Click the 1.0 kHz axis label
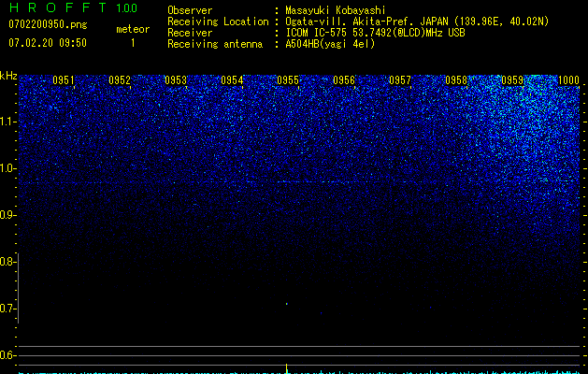Screen dimensions: 588x374 pos(8,168)
